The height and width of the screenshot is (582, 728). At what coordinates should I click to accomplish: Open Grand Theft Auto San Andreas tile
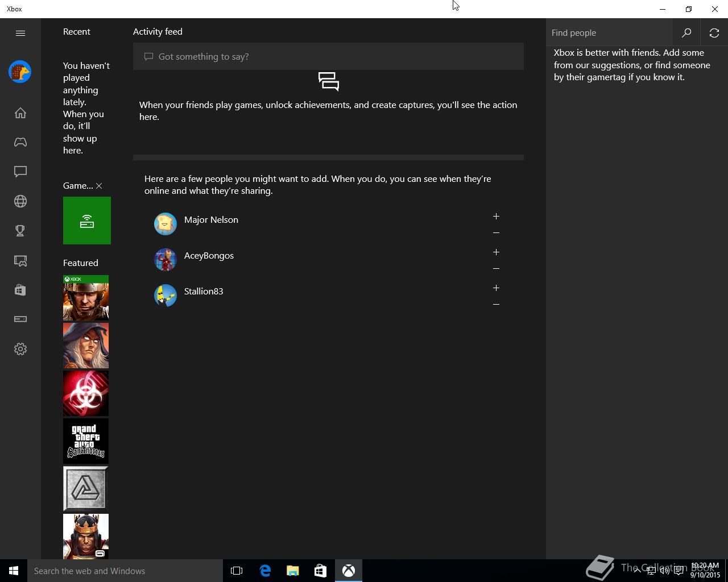(86, 441)
